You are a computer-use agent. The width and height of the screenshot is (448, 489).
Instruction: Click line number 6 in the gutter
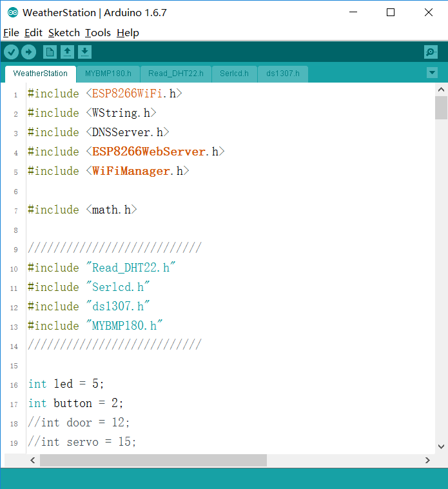15,192
